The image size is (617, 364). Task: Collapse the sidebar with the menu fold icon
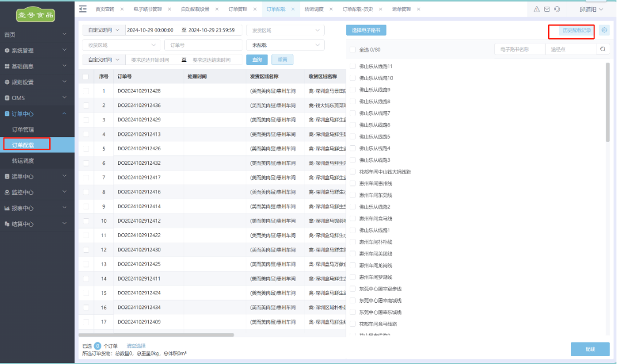pyautogui.click(x=83, y=9)
